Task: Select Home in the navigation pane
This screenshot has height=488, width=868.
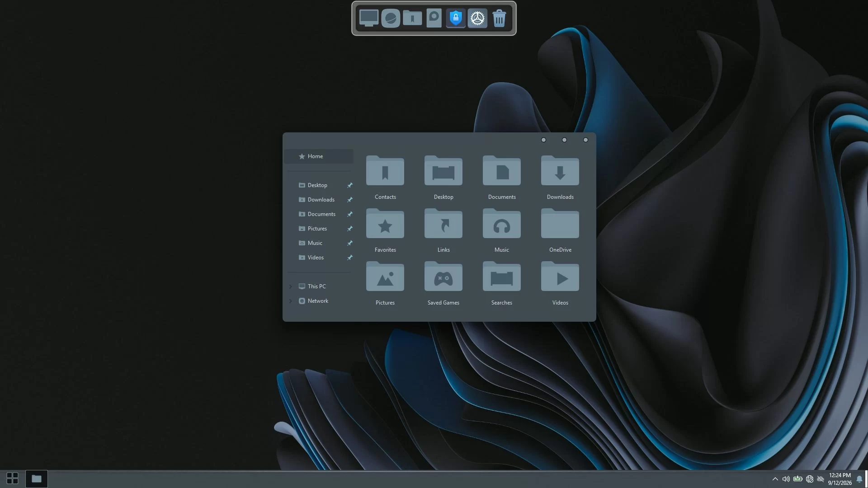Action: click(x=319, y=156)
